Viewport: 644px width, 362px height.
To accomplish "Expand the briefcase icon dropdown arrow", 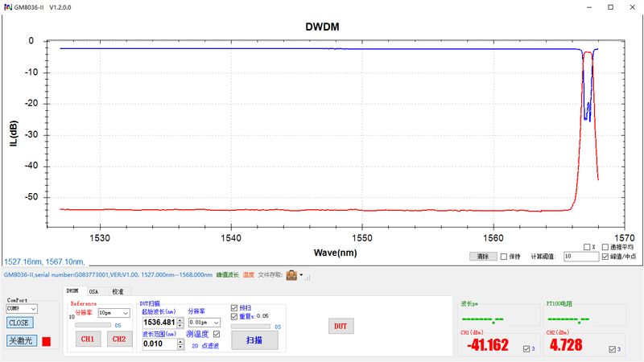I will tap(302, 275).
